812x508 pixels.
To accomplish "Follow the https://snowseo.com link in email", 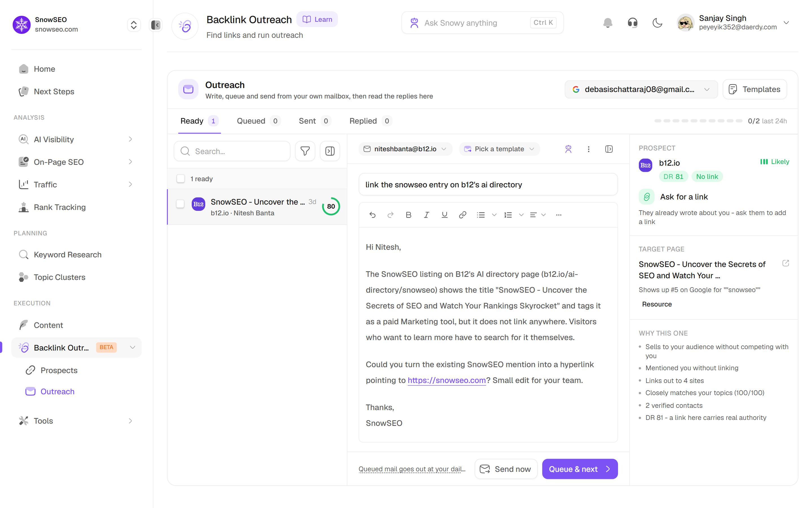I will point(447,380).
